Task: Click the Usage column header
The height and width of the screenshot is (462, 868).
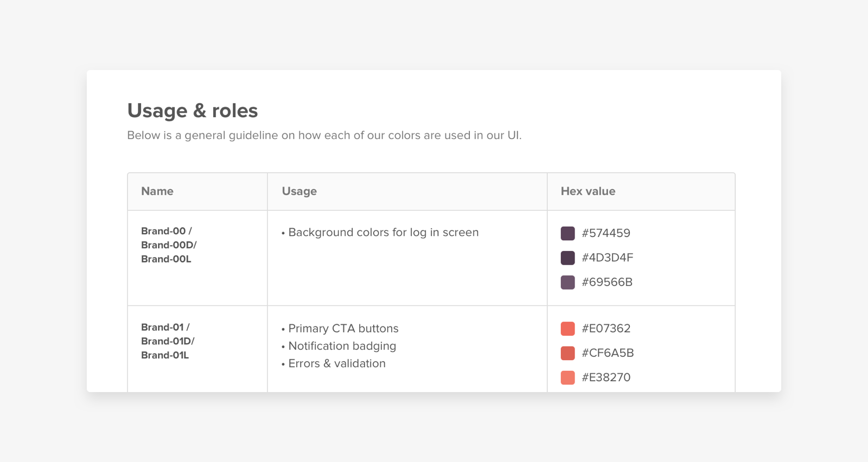Action: [x=299, y=191]
